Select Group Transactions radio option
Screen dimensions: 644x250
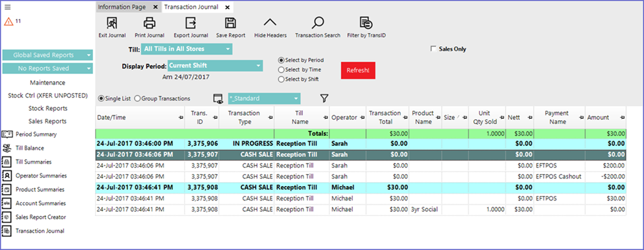pyautogui.click(x=137, y=98)
